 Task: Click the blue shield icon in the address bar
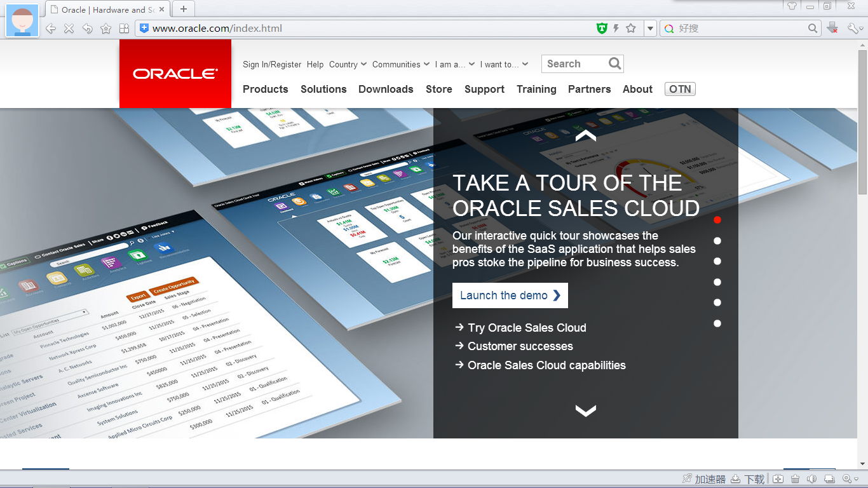tap(144, 28)
